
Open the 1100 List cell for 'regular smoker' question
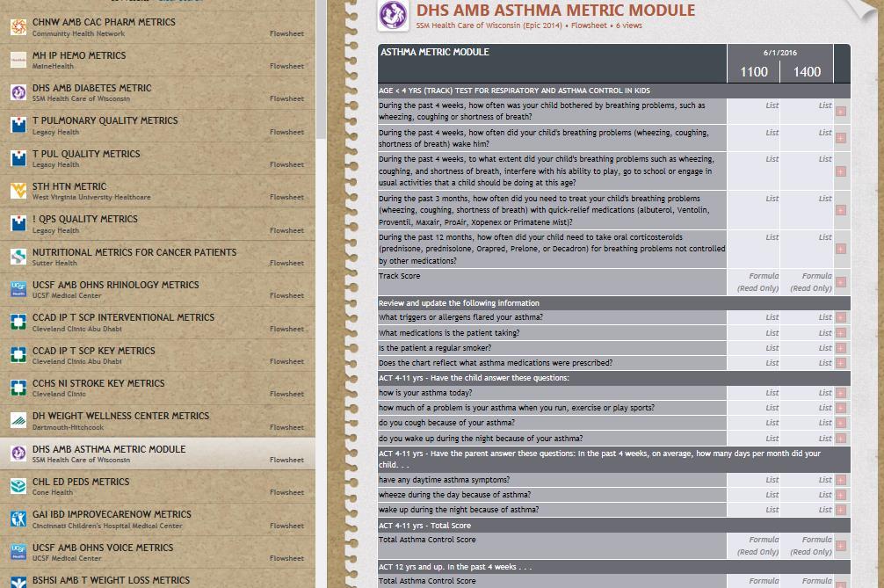tap(754, 348)
